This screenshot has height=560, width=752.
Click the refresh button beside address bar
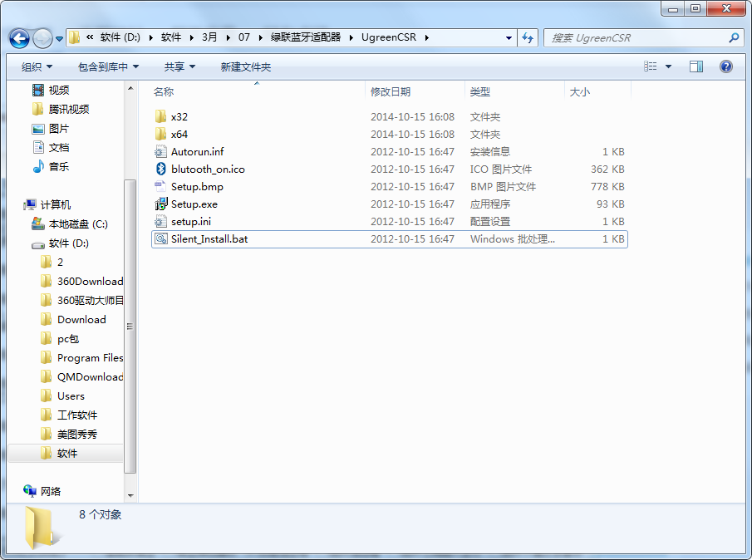(528, 38)
